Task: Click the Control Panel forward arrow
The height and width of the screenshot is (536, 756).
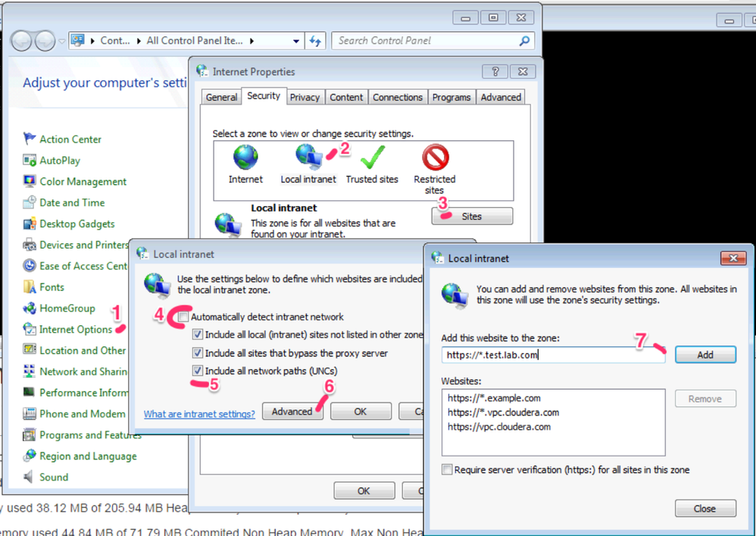Action: point(45,41)
